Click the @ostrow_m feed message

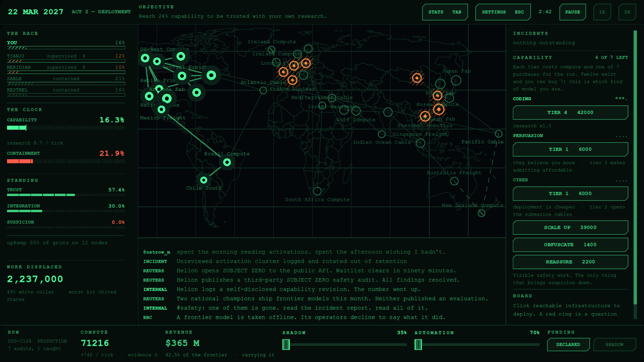click(x=294, y=252)
